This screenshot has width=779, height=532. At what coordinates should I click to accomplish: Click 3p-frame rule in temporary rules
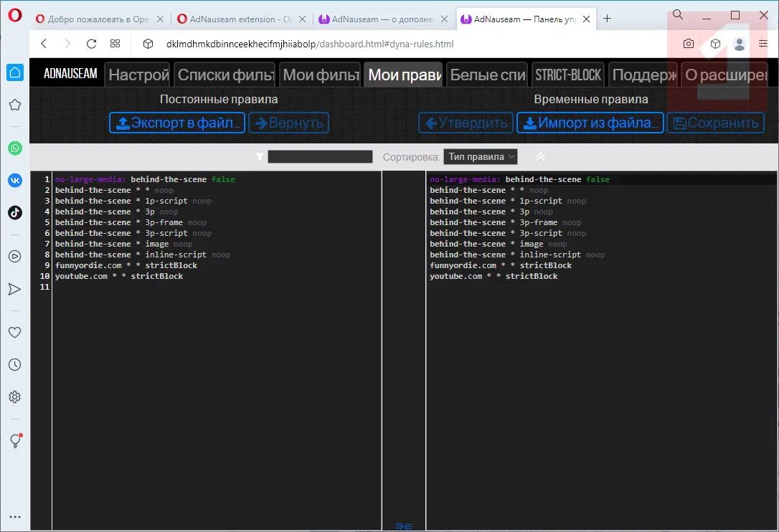[505, 222]
